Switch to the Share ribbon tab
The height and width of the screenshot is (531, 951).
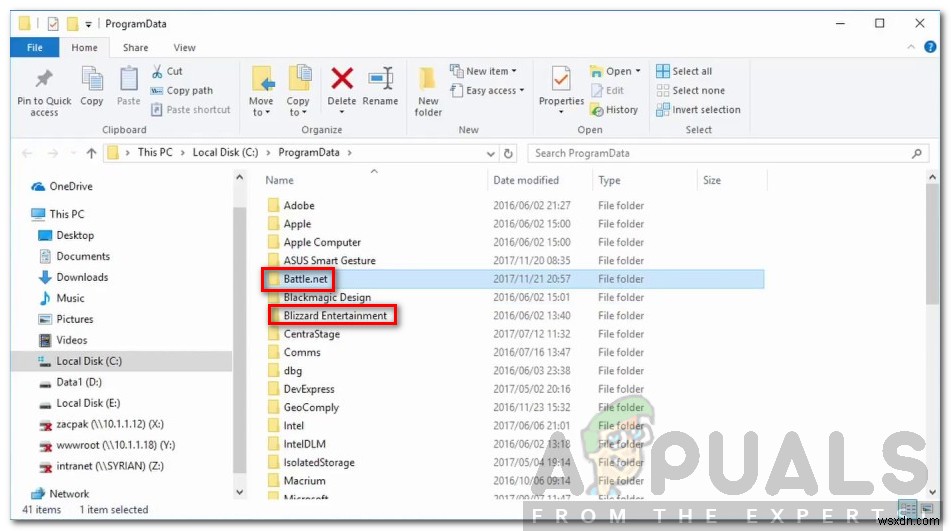point(135,47)
